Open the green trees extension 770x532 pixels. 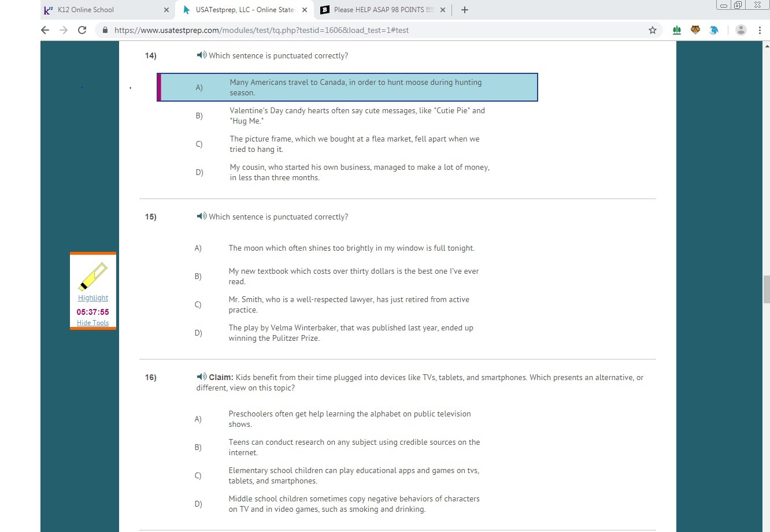pos(677,30)
